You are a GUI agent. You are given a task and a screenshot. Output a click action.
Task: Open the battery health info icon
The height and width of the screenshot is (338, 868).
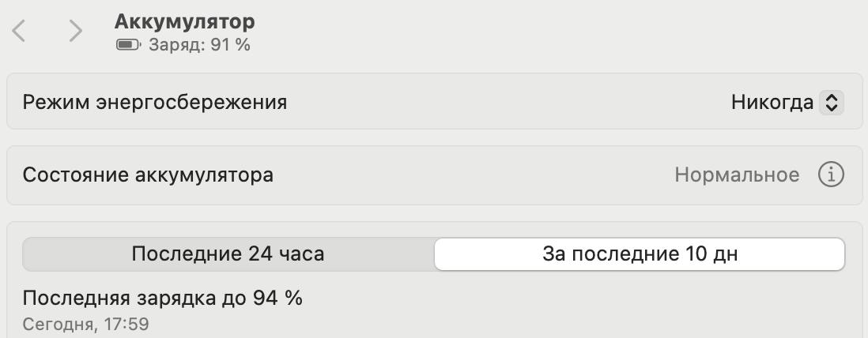(x=830, y=175)
